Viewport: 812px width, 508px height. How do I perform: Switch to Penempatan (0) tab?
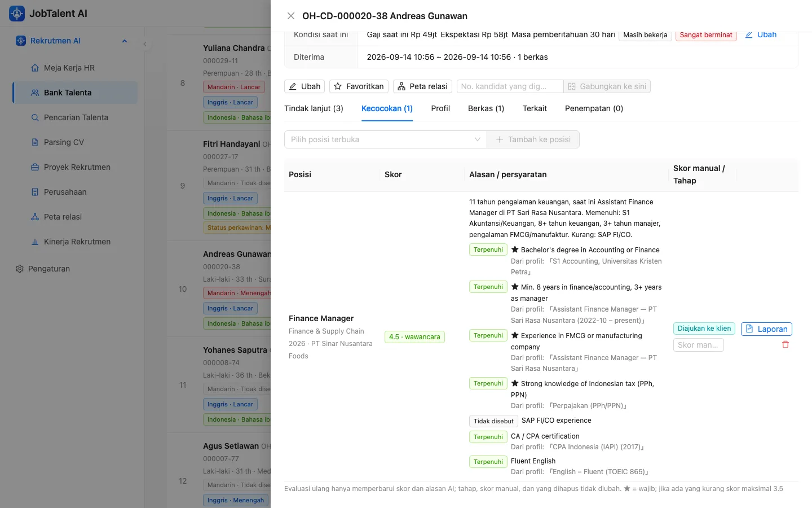tap(594, 108)
